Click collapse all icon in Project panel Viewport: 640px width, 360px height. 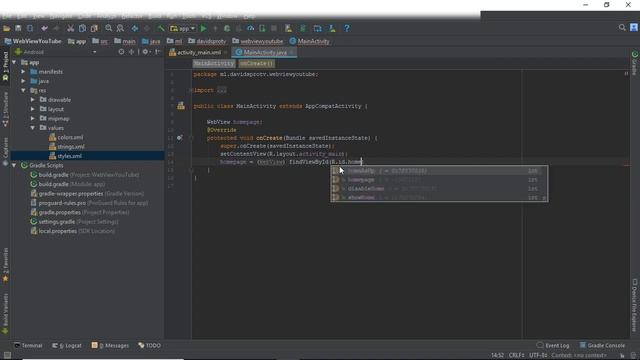tap(131, 52)
